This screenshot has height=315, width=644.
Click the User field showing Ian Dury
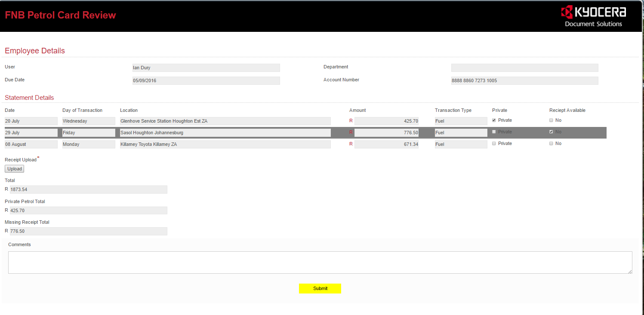point(206,68)
